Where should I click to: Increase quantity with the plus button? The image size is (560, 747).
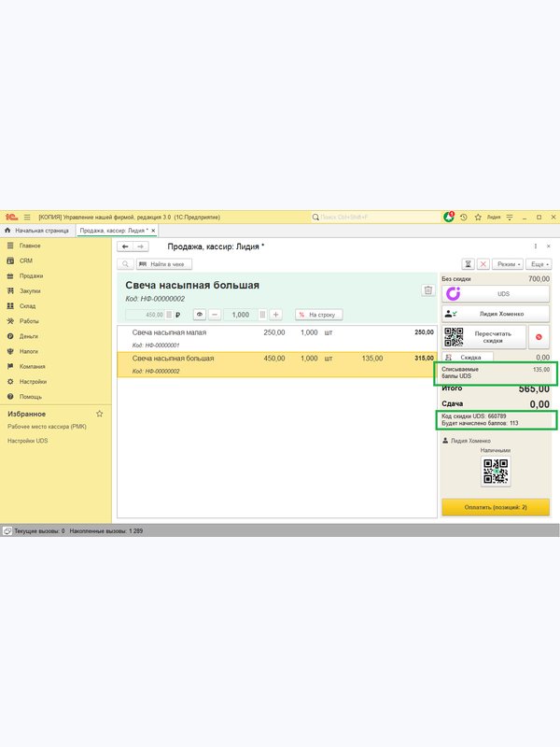[275, 315]
